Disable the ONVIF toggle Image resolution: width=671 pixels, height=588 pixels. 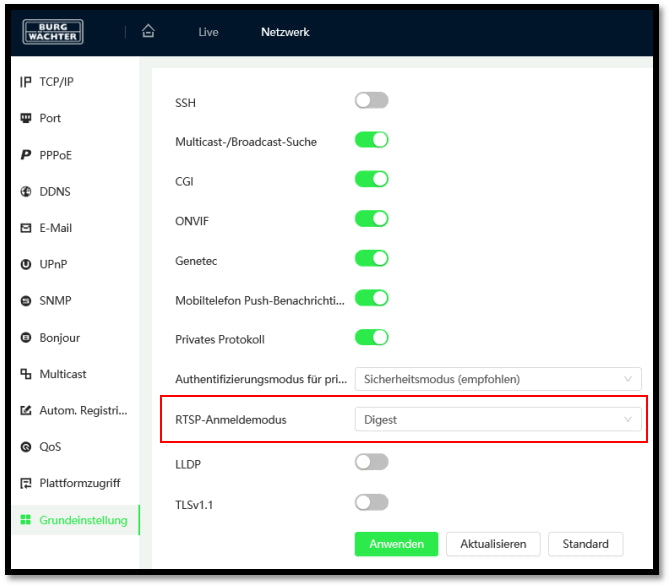[x=371, y=218]
